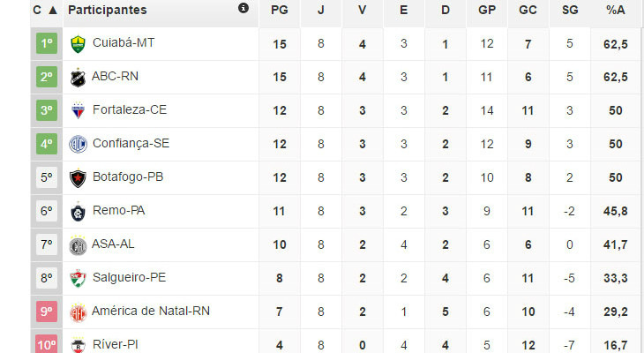The image size is (644, 353).
Task: Sort standings by %A column header
Action: 616,11
